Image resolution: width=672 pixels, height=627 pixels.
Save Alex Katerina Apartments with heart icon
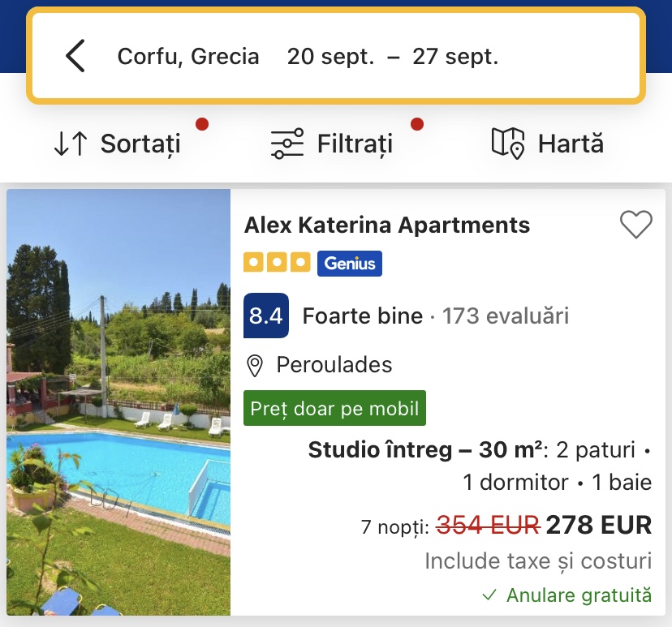coord(635,225)
